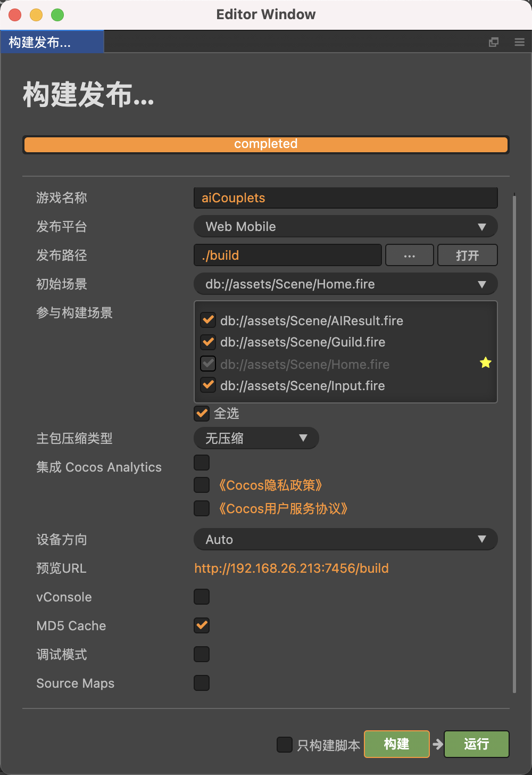Turn on Source Maps option
Image resolution: width=532 pixels, height=775 pixels.
(202, 683)
